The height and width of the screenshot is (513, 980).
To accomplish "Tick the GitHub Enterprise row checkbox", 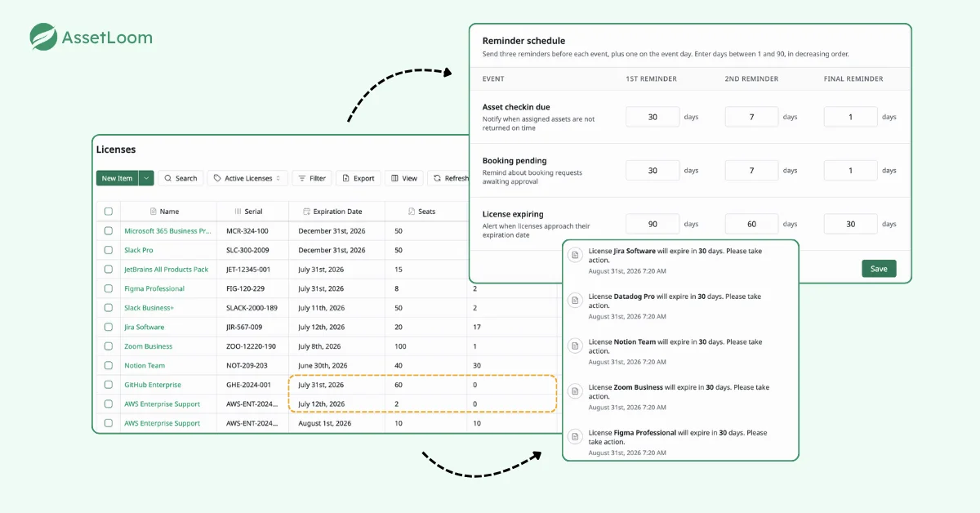I will tap(109, 385).
